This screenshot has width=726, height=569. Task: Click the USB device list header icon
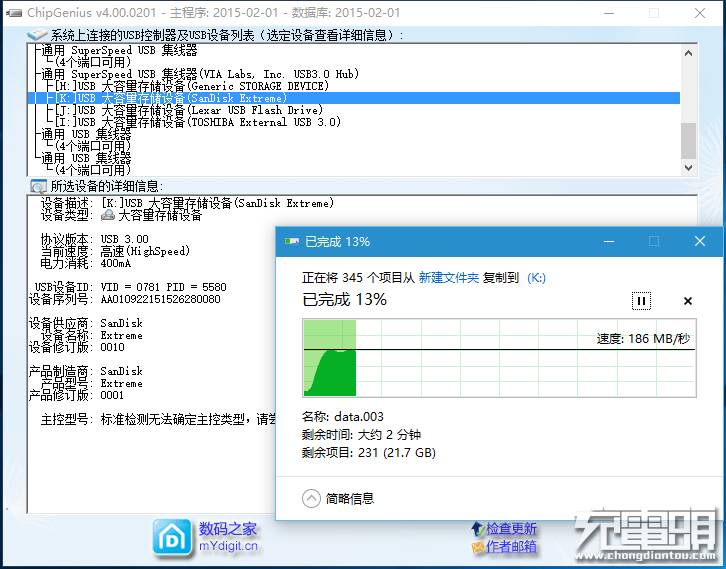[x=38, y=35]
